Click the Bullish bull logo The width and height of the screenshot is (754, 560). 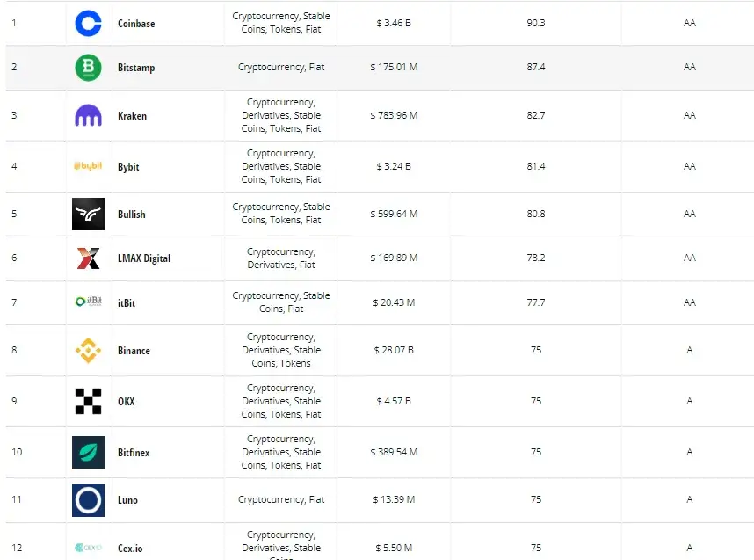click(x=89, y=214)
